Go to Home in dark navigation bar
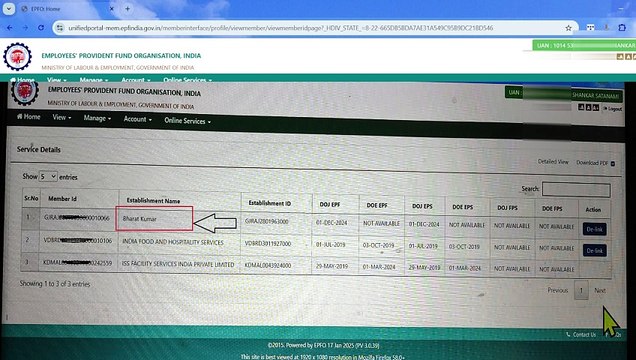Image resolution: width=636 pixels, height=360 pixels. (28, 117)
